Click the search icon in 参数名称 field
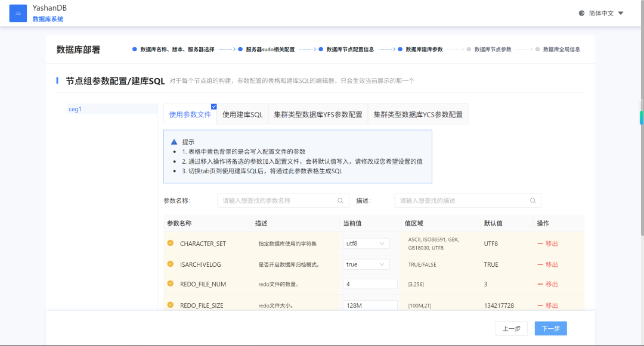The image size is (644, 346). (x=340, y=201)
